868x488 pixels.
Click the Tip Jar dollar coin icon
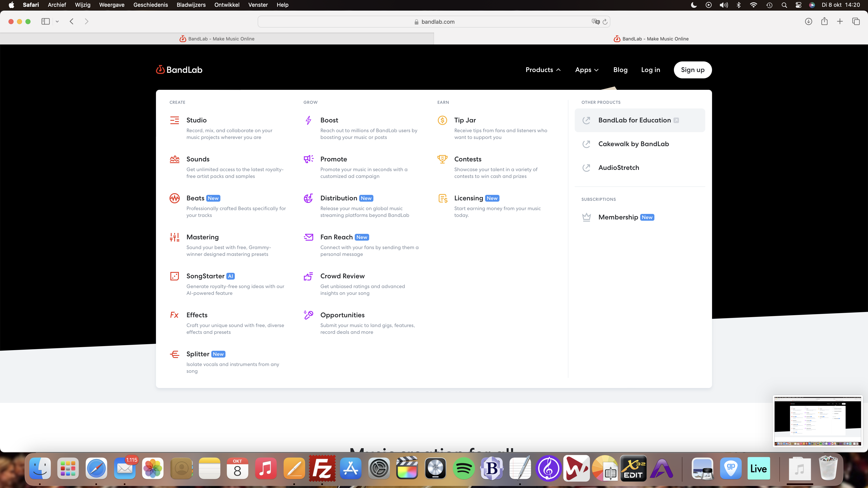click(x=442, y=120)
